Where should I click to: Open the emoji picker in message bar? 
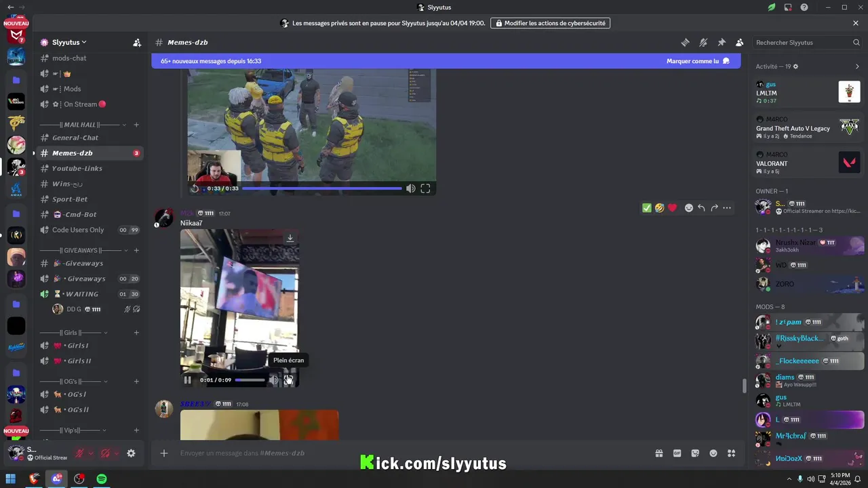point(713,453)
